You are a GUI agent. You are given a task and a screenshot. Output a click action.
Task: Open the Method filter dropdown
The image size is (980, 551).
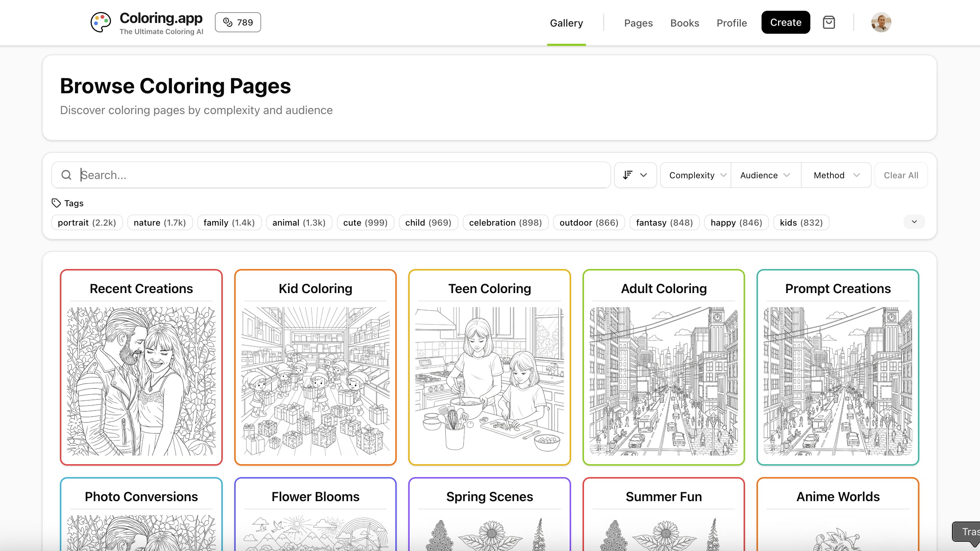click(836, 175)
